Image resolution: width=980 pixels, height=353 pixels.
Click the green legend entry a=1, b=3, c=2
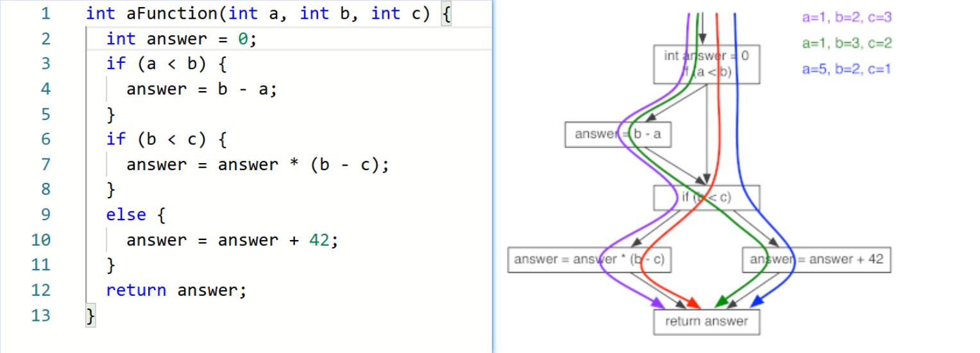[x=847, y=44]
